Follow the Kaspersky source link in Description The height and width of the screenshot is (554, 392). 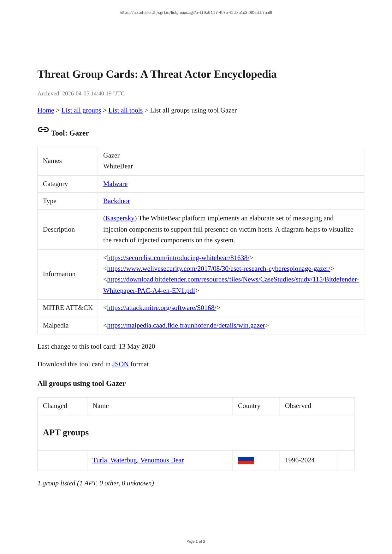(120, 218)
